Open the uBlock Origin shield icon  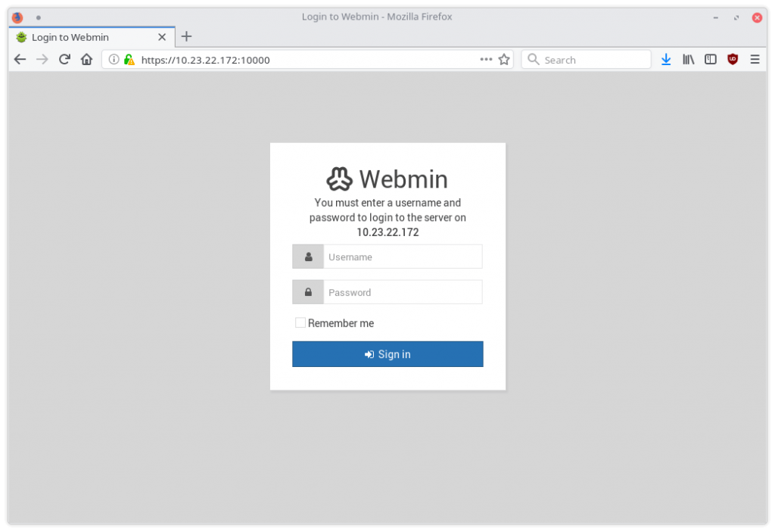click(x=733, y=59)
